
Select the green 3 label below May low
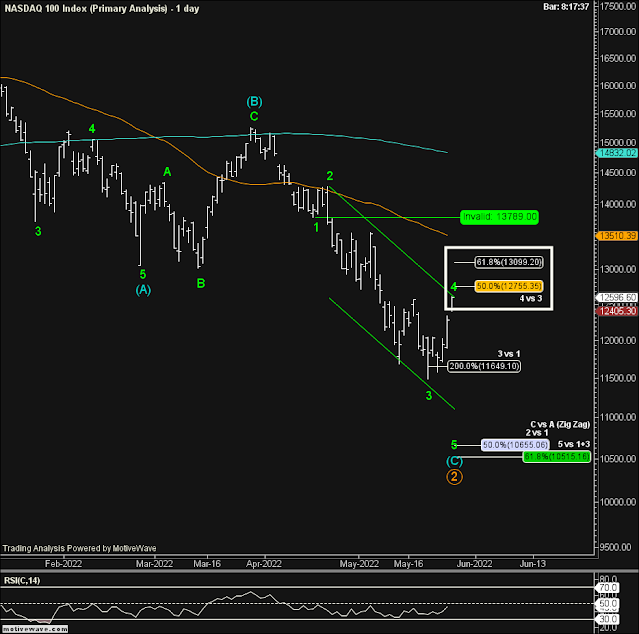coord(429,395)
